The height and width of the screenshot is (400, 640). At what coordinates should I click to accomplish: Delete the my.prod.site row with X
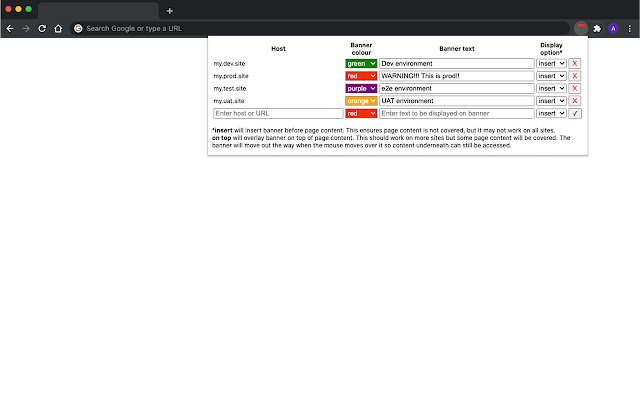point(575,76)
